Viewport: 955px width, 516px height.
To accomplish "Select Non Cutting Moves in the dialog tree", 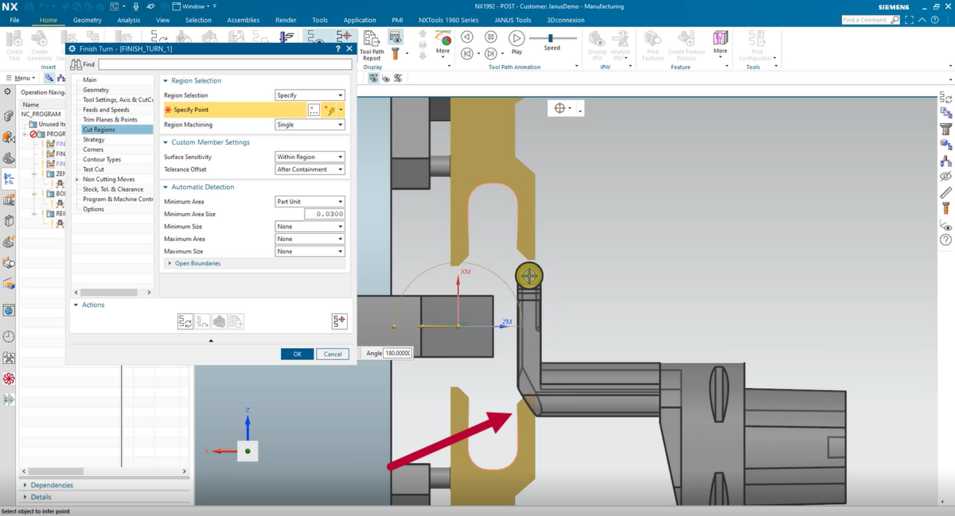I will (109, 179).
